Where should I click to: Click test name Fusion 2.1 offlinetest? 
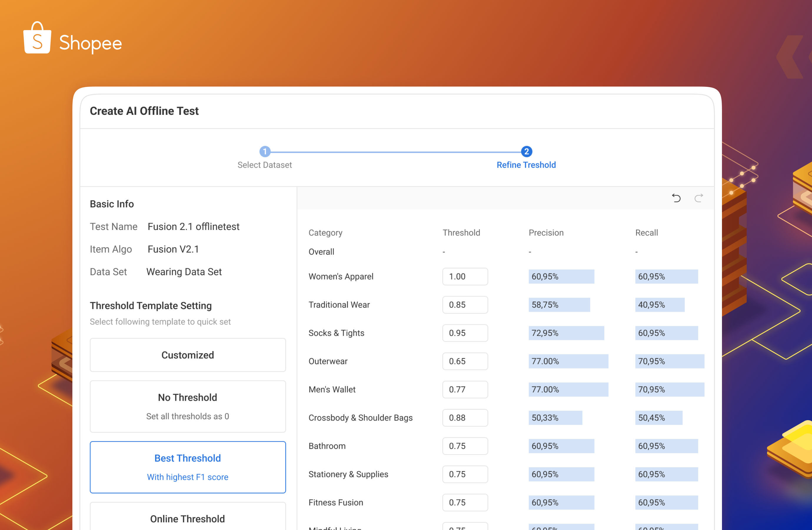194,226
